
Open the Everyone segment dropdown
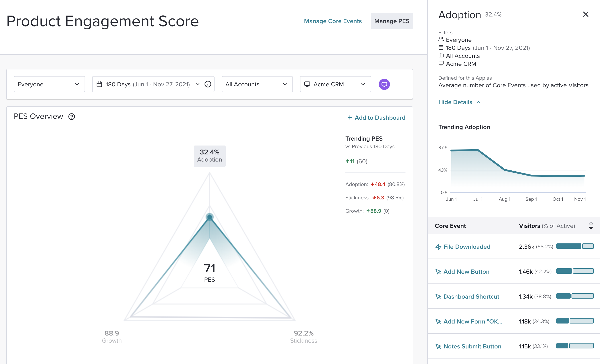tap(49, 84)
